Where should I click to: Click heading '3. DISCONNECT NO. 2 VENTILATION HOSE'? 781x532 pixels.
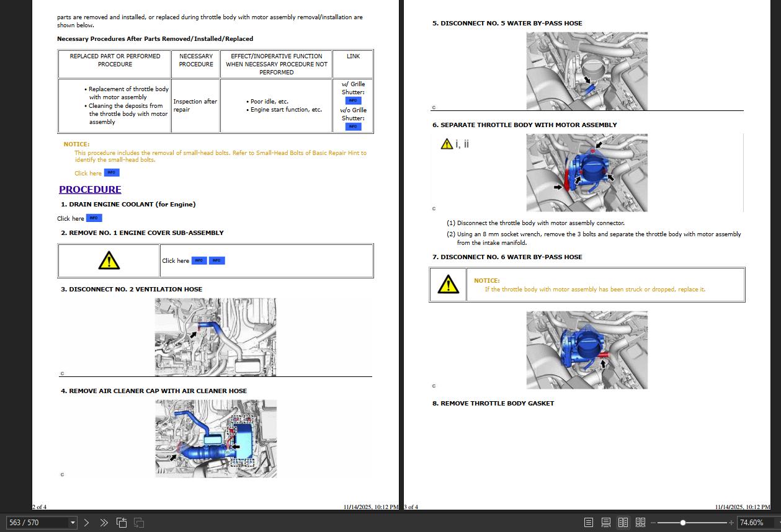[132, 289]
